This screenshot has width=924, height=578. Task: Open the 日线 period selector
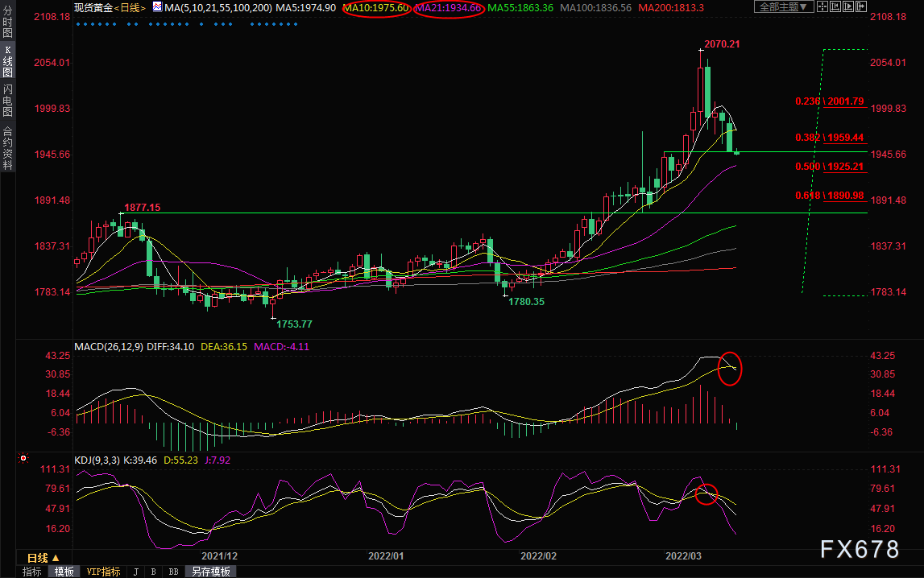(x=44, y=558)
